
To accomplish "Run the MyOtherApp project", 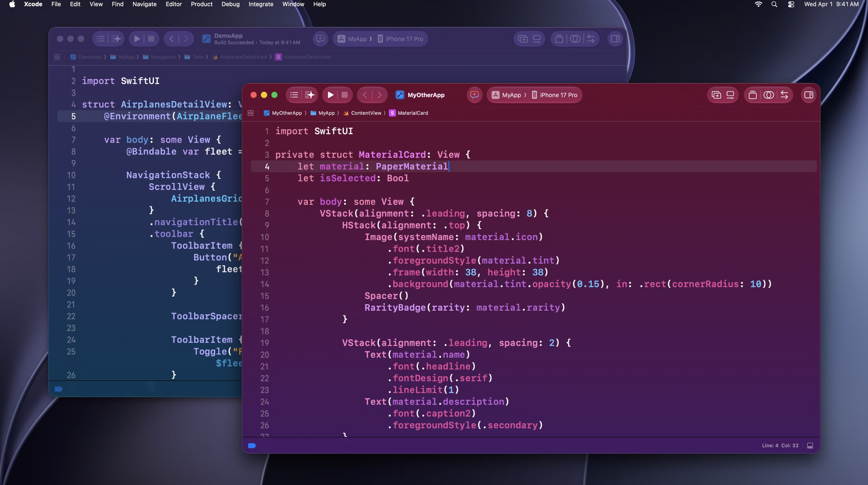I will click(330, 95).
